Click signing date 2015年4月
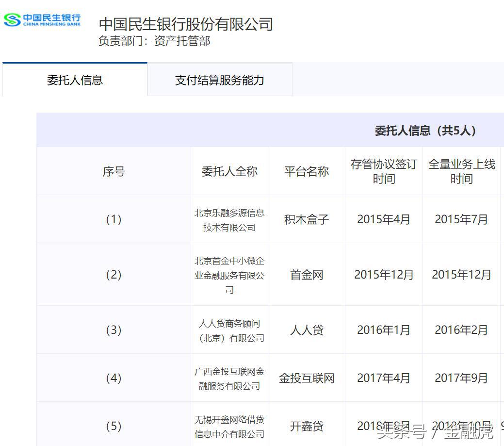Image resolution: width=504 pixels, height=446 pixels. click(384, 219)
